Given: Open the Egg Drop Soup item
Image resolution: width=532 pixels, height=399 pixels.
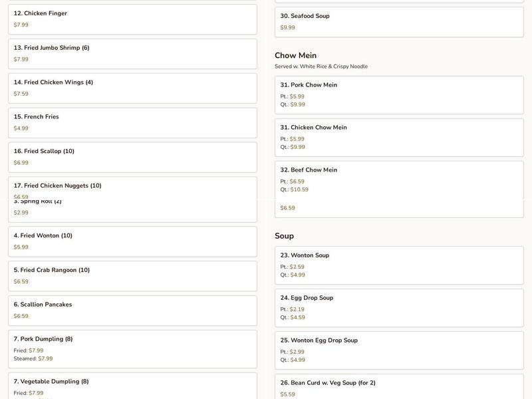Looking at the screenshot, I should tap(399, 308).
